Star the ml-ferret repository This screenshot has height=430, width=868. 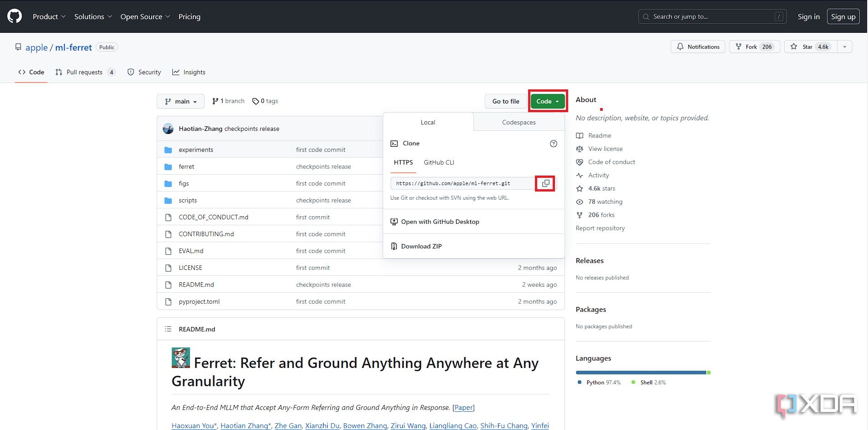(811, 47)
